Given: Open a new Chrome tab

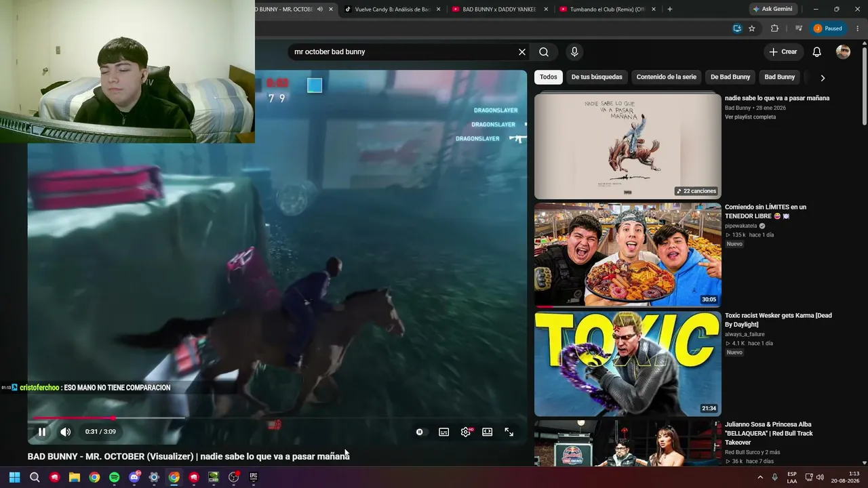Looking at the screenshot, I should click(670, 9).
